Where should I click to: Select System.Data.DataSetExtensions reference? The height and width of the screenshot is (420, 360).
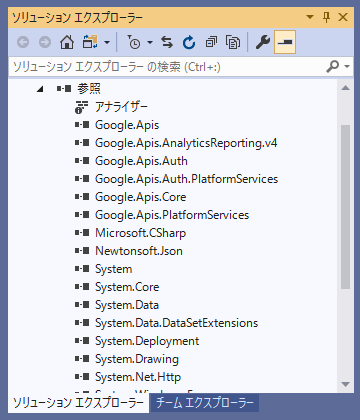pyautogui.click(x=176, y=323)
